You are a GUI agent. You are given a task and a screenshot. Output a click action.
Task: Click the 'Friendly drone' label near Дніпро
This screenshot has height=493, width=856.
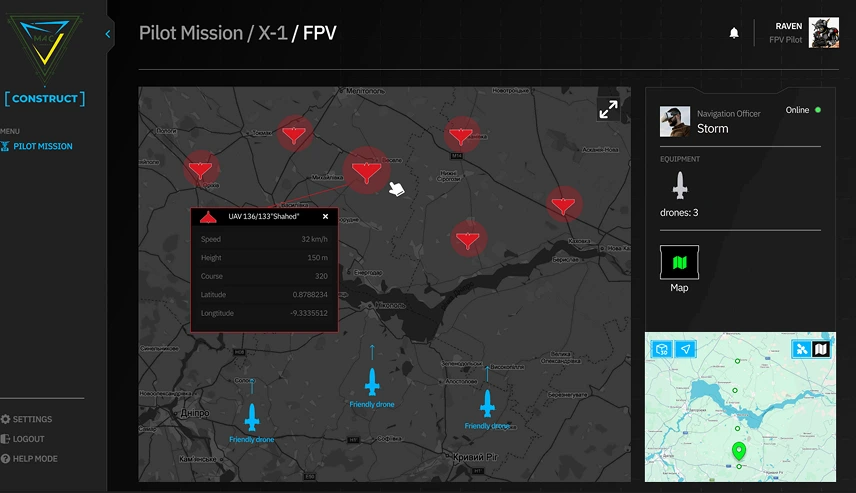point(252,439)
